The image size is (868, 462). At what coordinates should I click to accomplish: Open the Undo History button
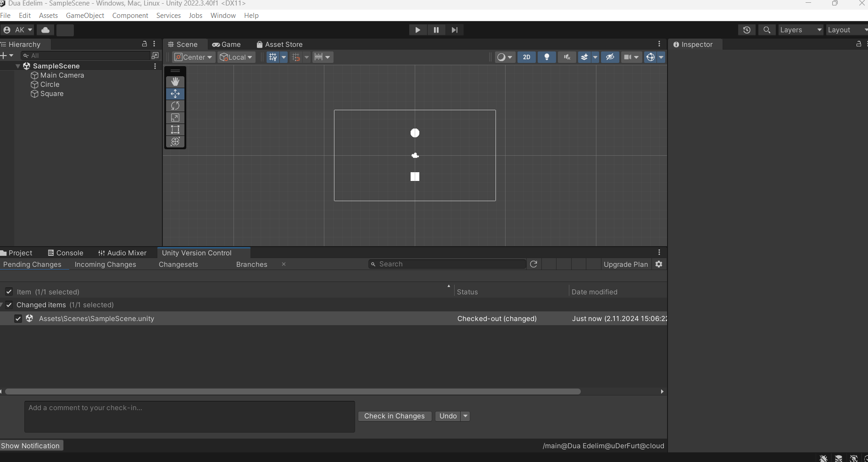(x=747, y=30)
